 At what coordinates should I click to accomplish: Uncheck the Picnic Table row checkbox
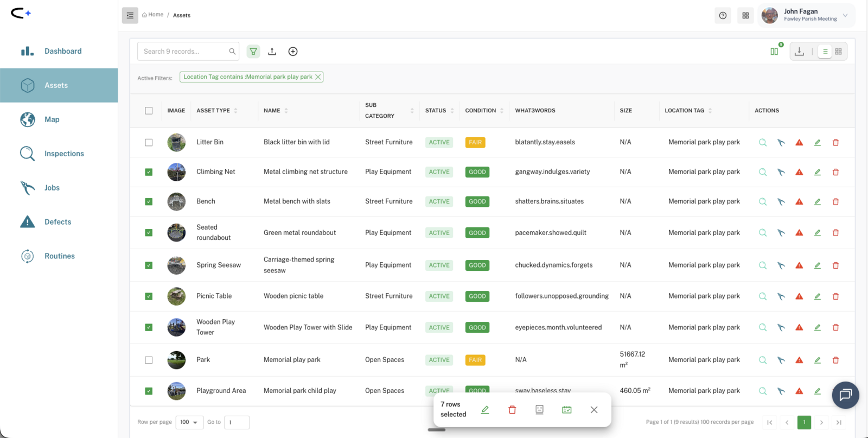[x=149, y=296]
